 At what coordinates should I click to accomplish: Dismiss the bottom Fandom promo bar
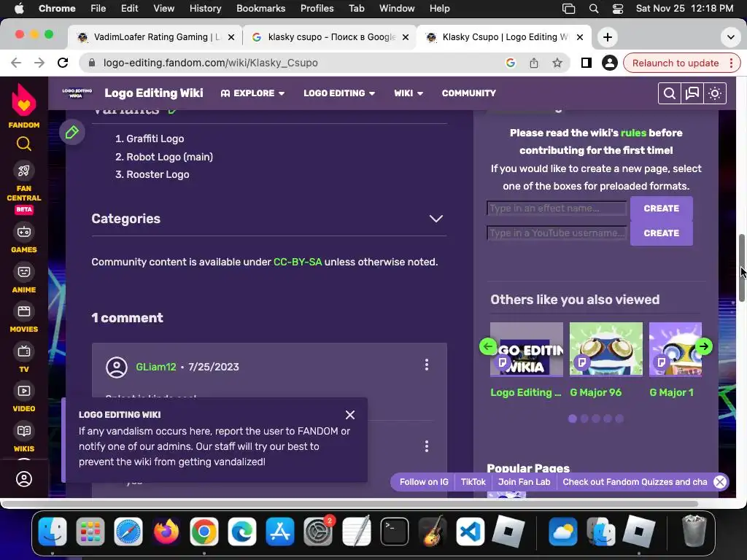click(720, 482)
